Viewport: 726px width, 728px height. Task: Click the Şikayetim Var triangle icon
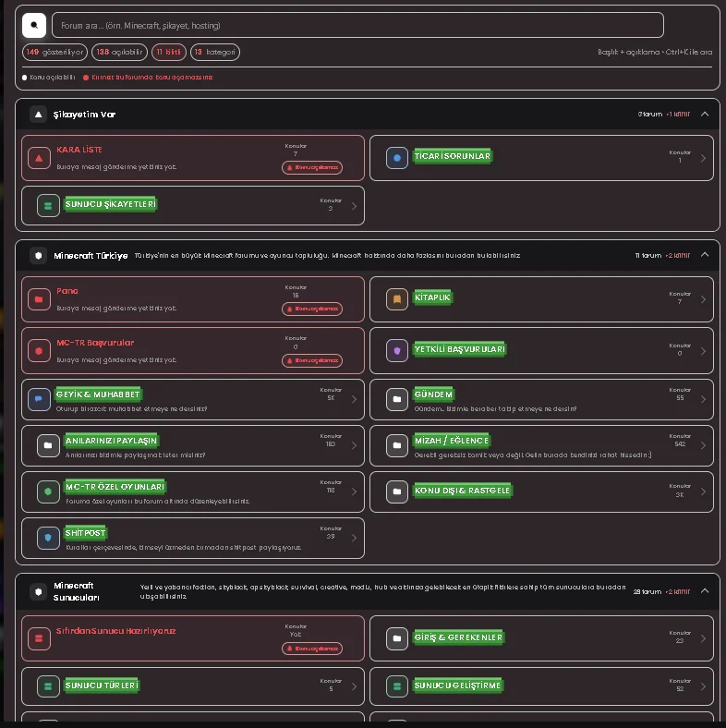click(39, 115)
